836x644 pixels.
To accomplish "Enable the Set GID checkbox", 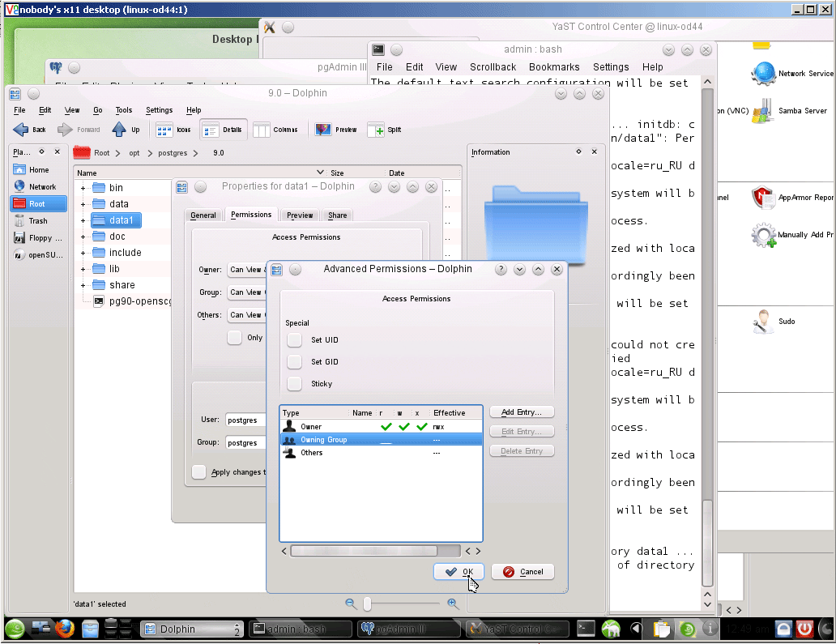I will click(294, 361).
